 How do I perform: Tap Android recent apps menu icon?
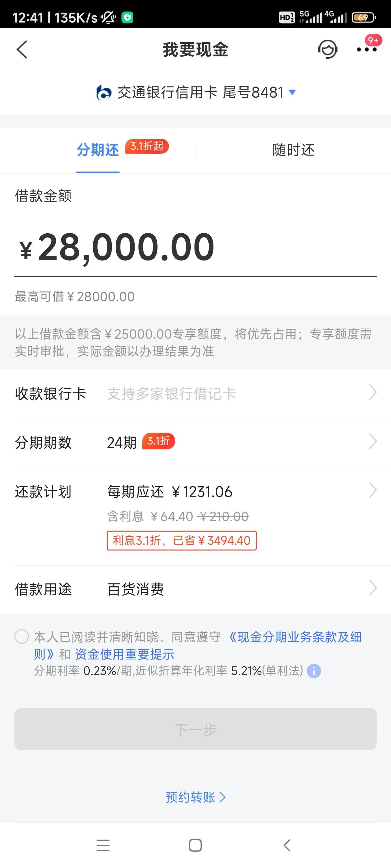pos(103,845)
